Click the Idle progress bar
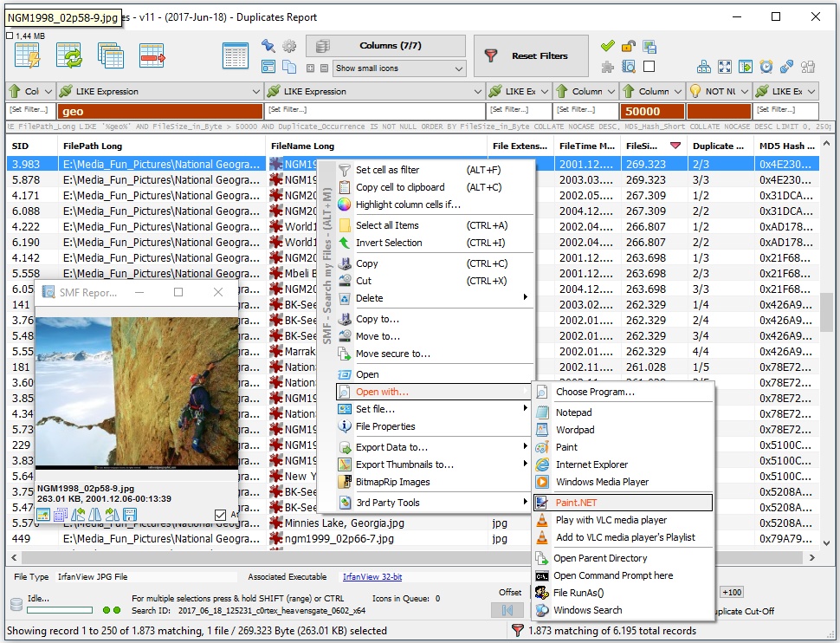This screenshot has height=643, width=840. pos(60,610)
